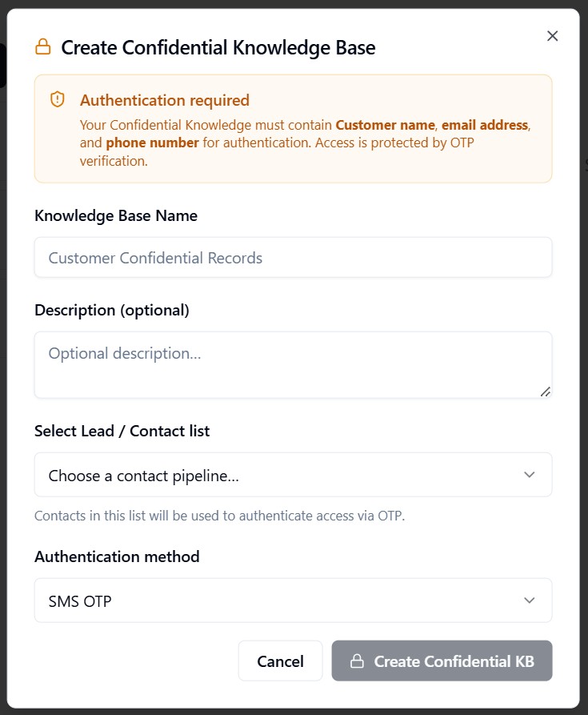
Task: Focus the Knowledge Base Name input field
Action: (293, 258)
